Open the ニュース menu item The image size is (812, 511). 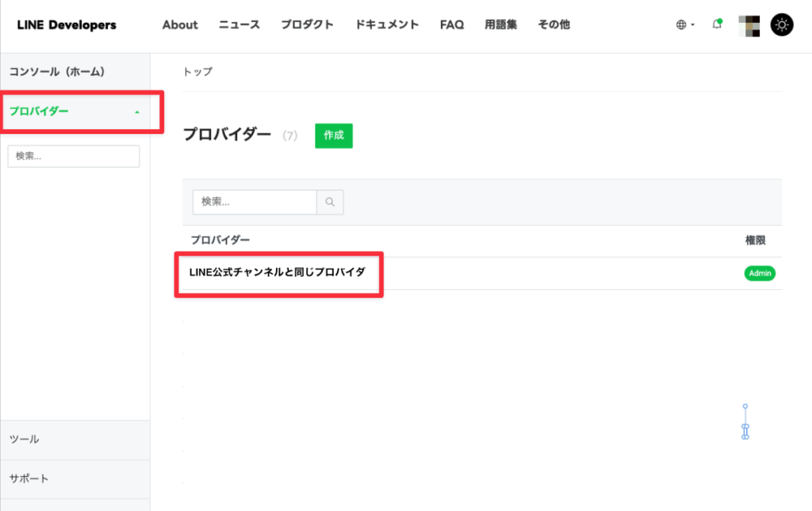point(239,25)
